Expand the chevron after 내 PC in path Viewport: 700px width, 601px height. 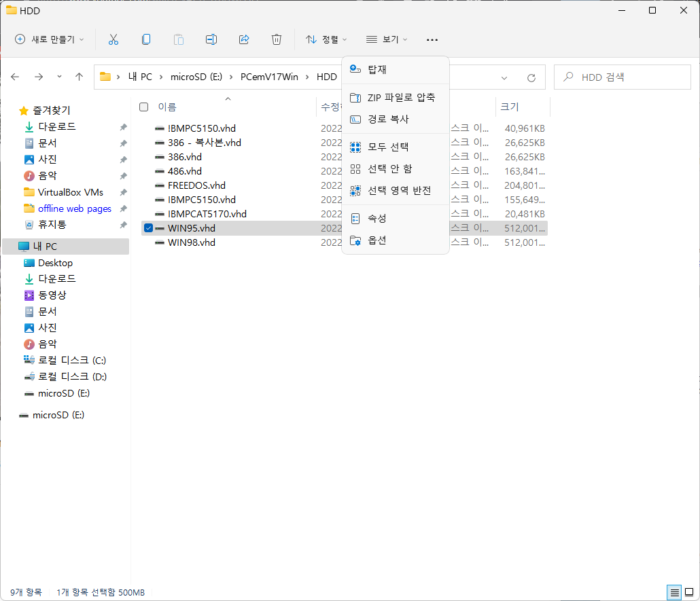pyautogui.click(x=161, y=77)
